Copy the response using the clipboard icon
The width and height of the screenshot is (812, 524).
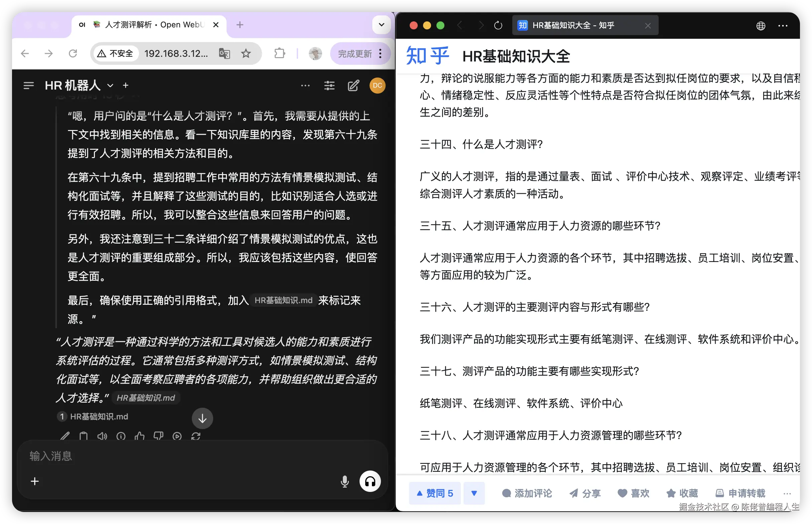(x=84, y=436)
